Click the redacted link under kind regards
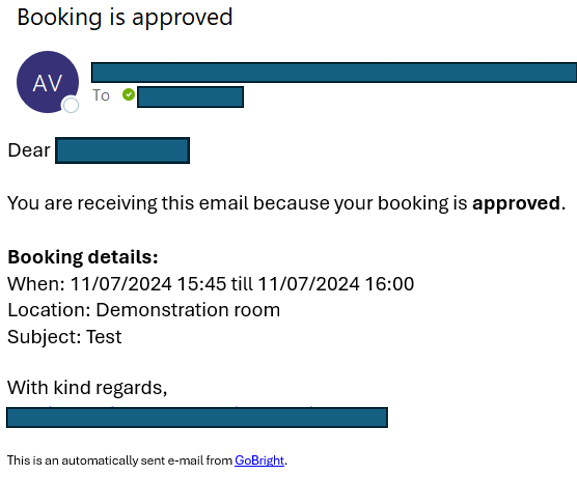Screen dimensions: 577x477 [x=197, y=417]
